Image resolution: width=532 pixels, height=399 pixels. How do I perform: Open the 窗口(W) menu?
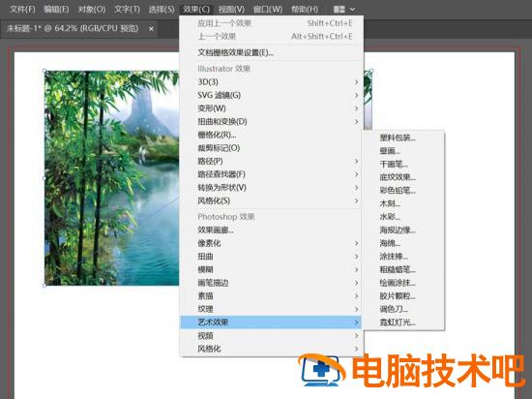click(268, 9)
